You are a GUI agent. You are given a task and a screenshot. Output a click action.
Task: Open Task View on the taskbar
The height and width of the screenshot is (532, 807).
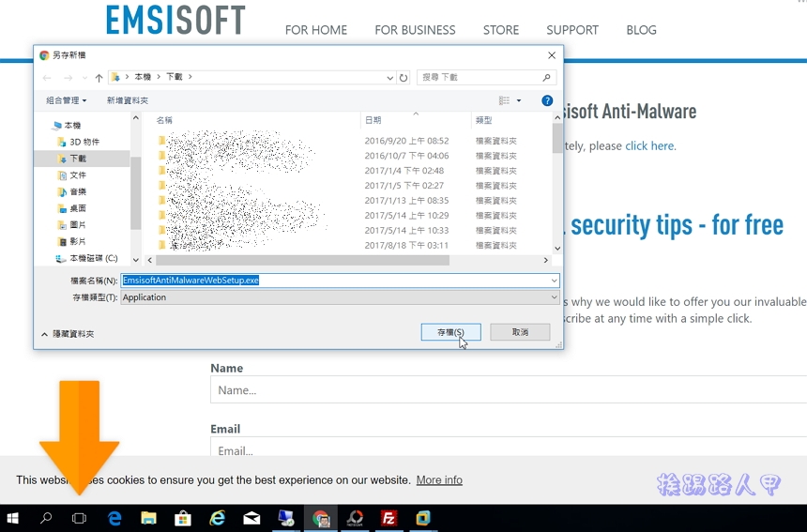point(79,518)
